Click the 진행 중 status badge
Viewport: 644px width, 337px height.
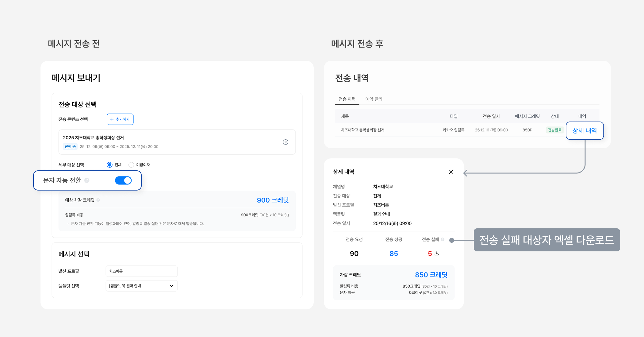70,147
